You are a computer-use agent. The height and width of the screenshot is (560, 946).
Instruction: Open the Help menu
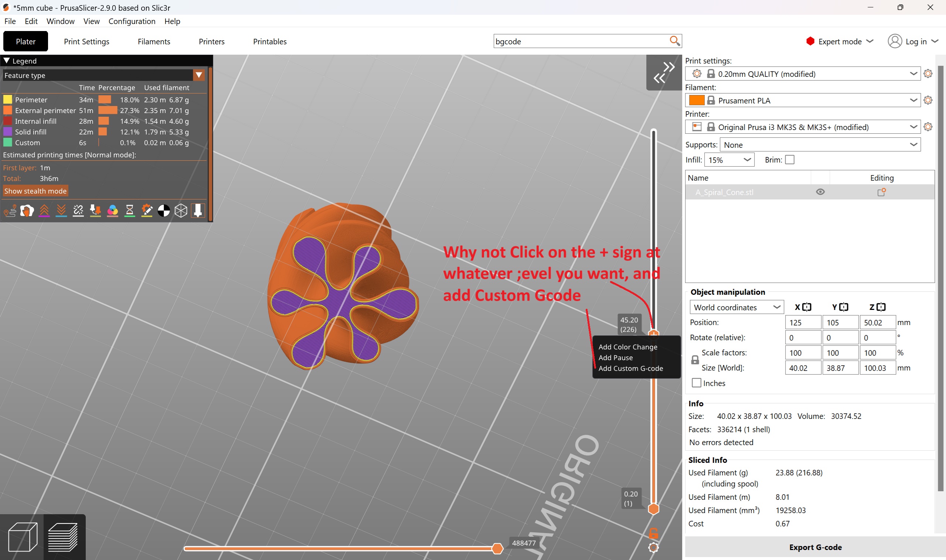172,21
